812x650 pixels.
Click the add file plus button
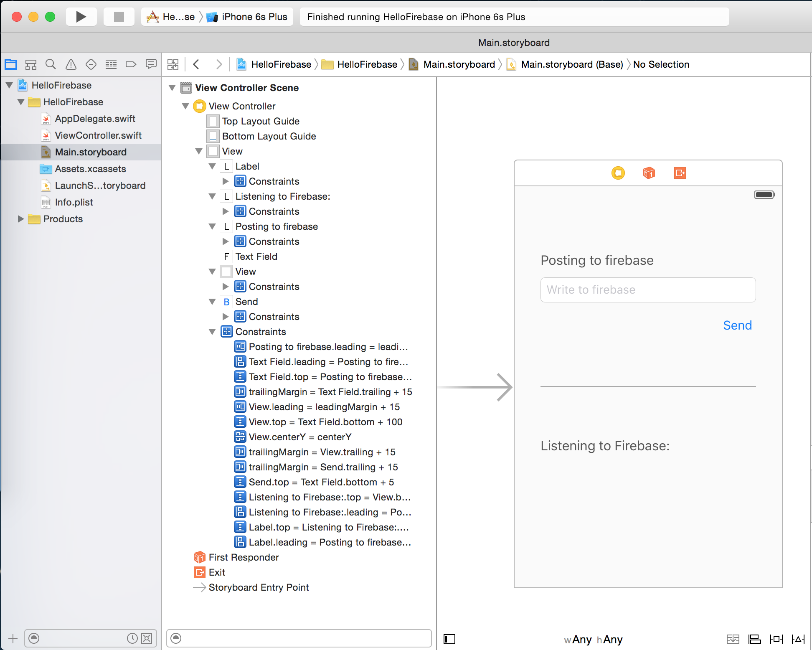(13, 639)
